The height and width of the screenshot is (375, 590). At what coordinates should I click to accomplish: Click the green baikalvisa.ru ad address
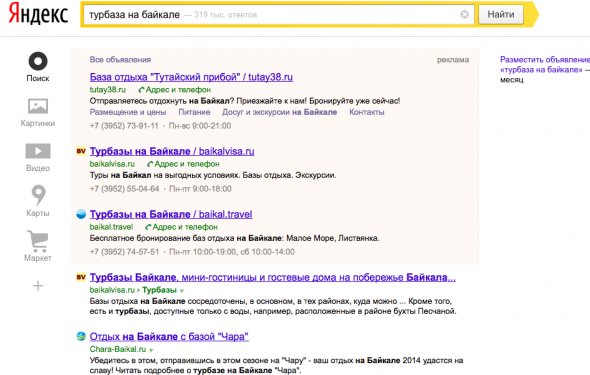tap(112, 164)
